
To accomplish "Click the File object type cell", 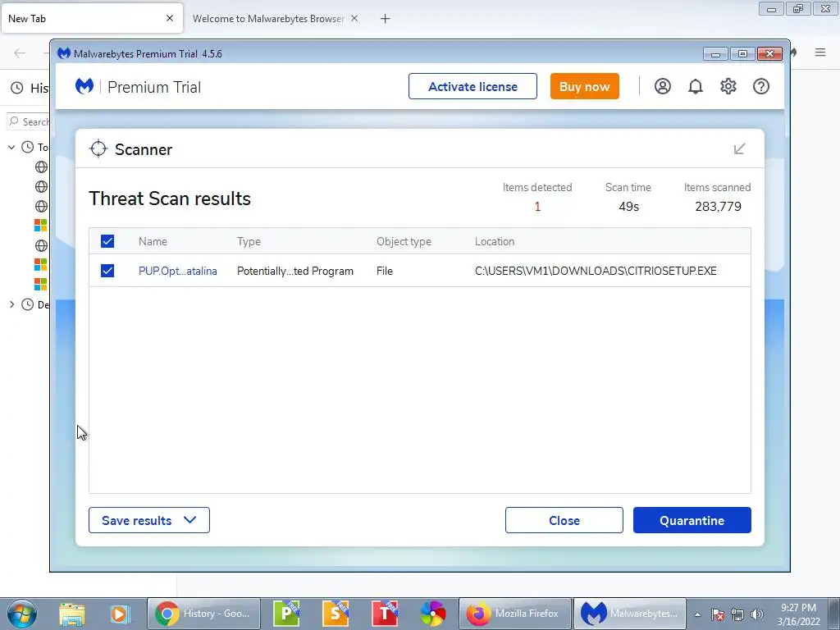I will (x=385, y=271).
